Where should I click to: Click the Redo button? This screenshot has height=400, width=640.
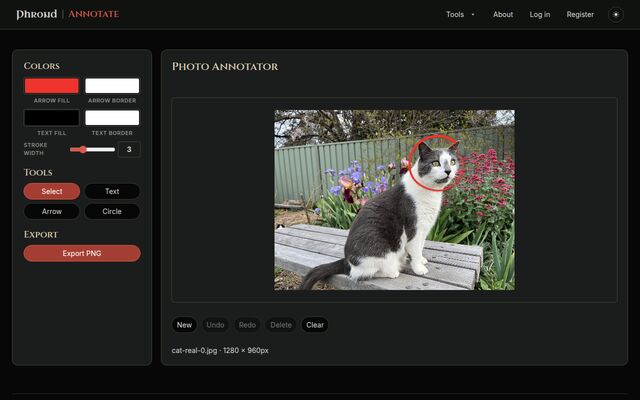247,325
